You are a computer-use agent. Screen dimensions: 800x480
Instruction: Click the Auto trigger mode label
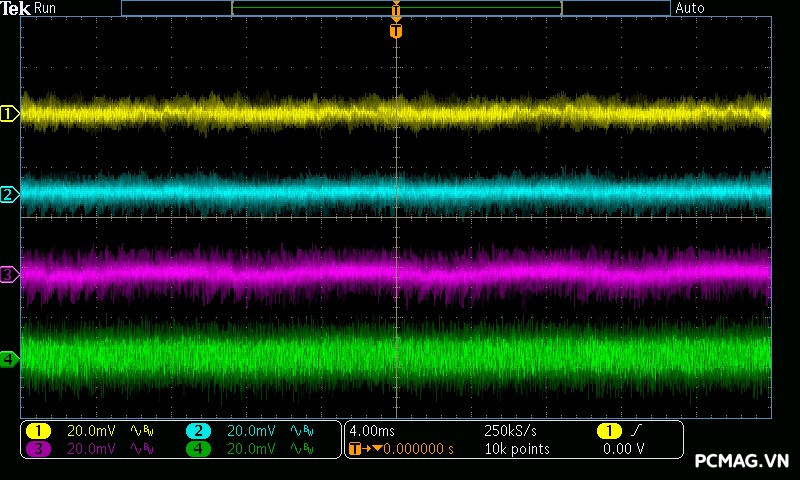[690, 8]
